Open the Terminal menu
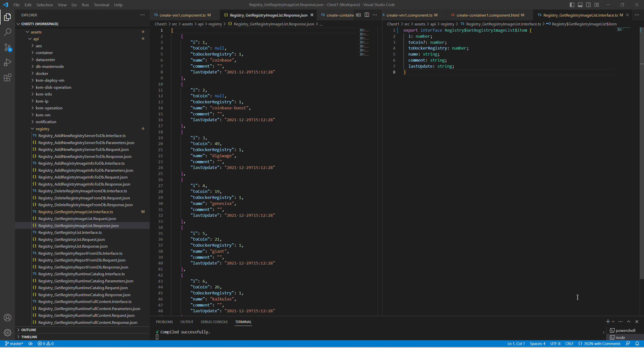644x348 pixels. (101, 5)
